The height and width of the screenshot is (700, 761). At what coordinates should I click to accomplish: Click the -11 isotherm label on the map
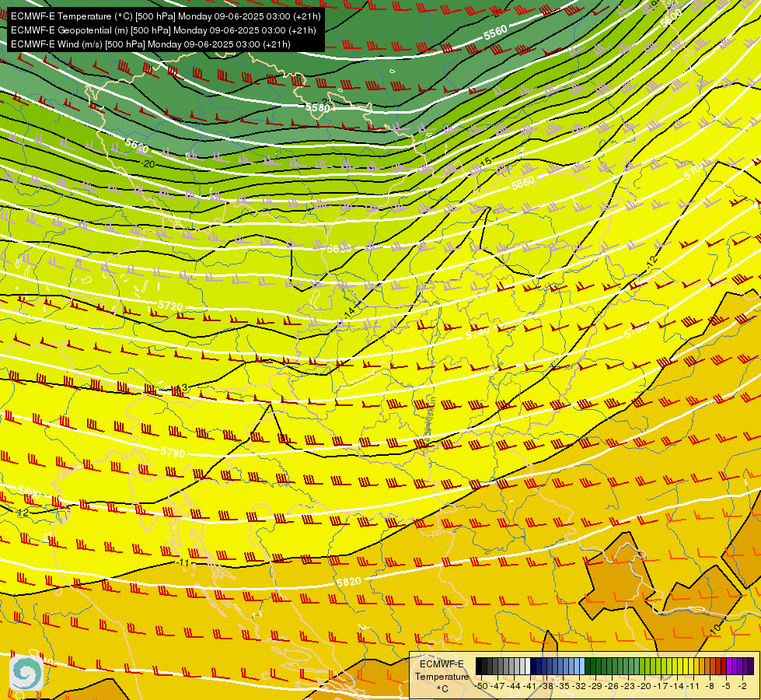click(x=183, y=562)
